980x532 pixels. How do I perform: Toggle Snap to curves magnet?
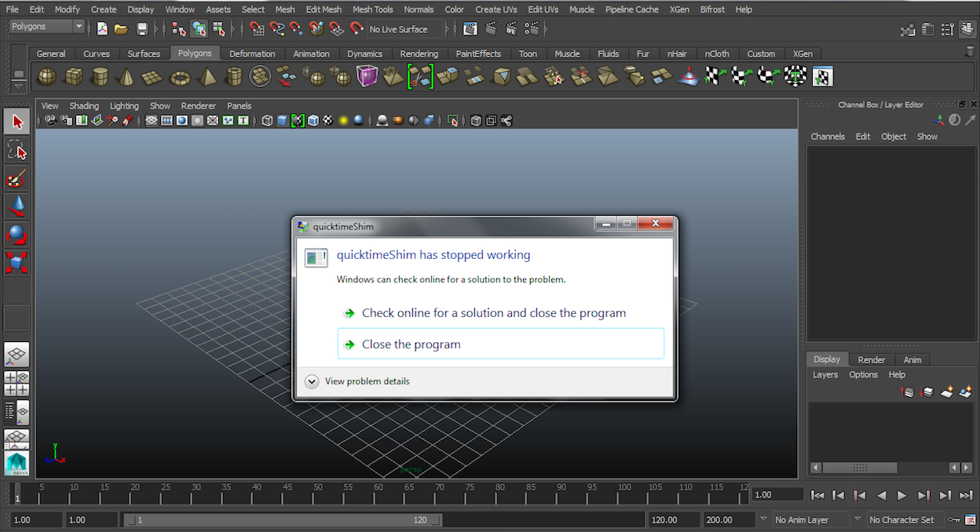[277, 29]
